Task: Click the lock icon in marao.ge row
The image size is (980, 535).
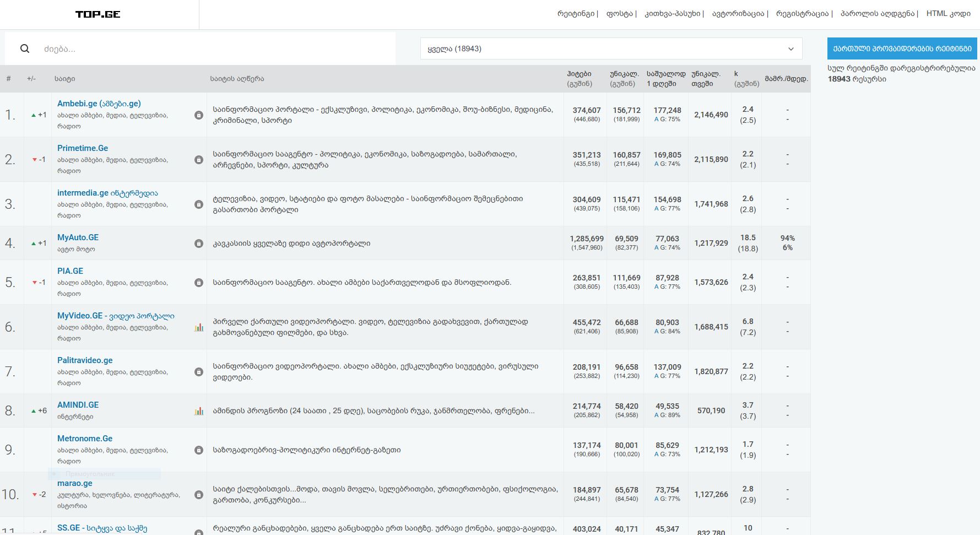Action: 199,495
